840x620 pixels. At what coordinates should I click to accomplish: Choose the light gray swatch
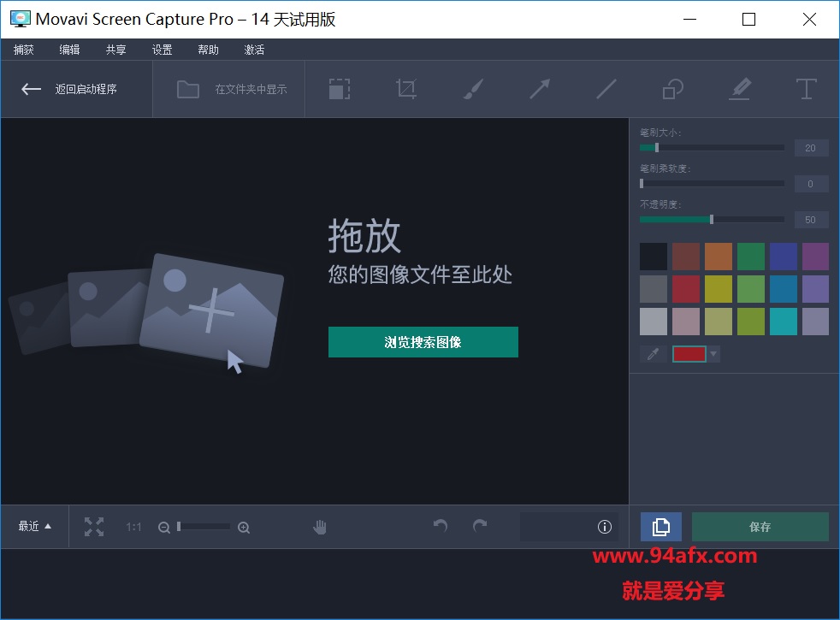tap(654, 322)
